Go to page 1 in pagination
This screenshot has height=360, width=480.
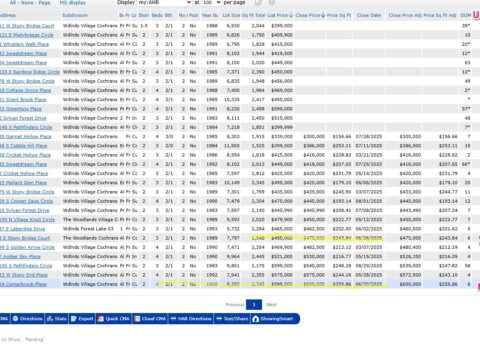[254, 305]
